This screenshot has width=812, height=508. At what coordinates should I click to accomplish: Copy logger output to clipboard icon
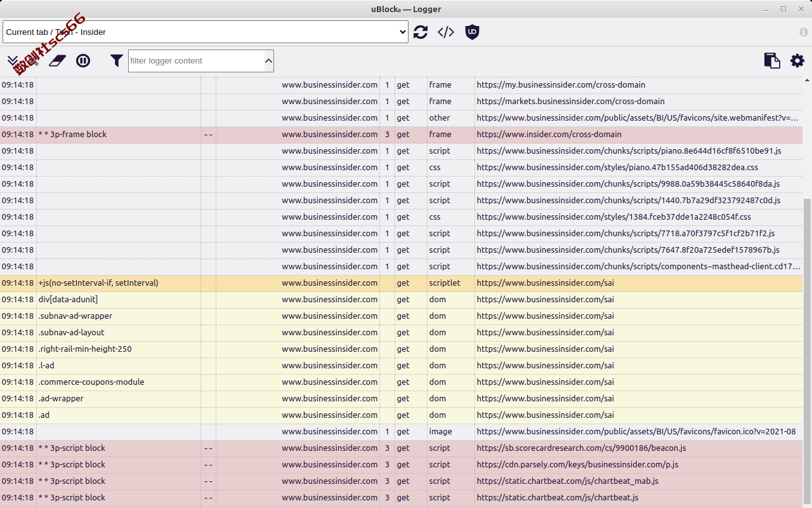click(772, 61)
